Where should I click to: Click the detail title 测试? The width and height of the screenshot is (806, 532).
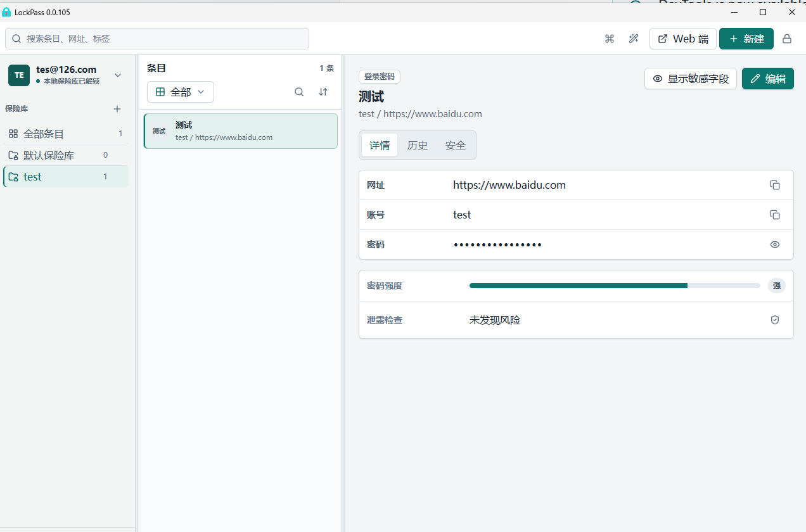(371, 96)
